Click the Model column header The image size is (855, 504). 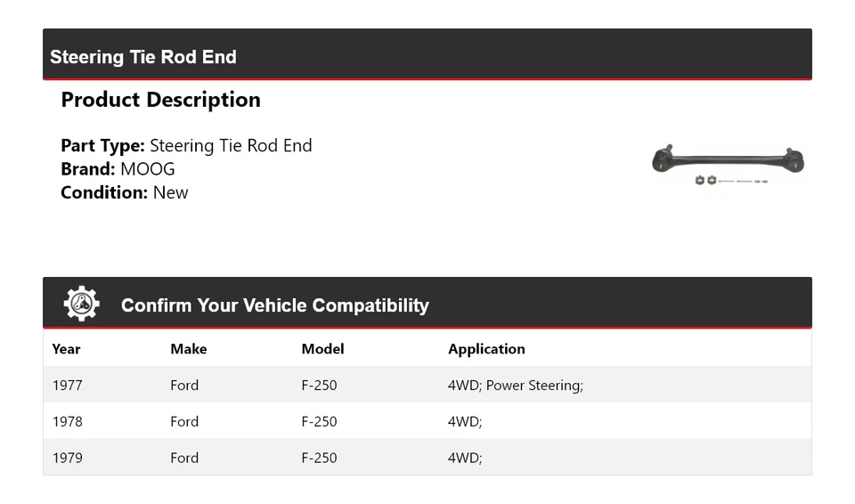322,349
